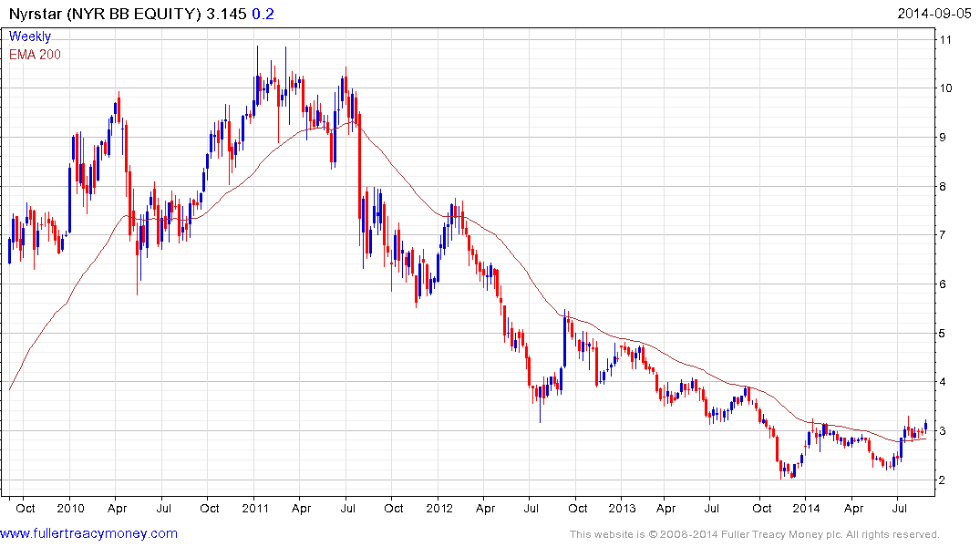
Task: Click the y-axis price label '7'
Action: coord(944,235)
